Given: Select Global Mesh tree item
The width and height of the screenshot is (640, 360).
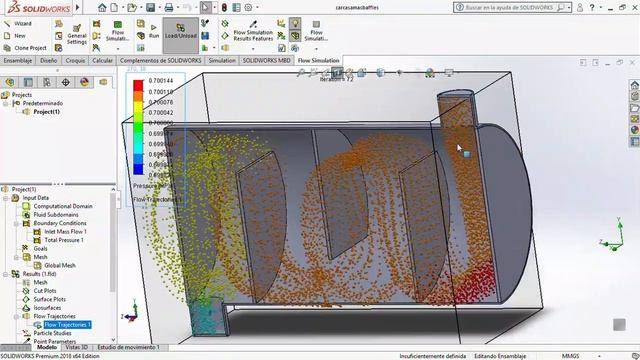Looking at the screenshot, I should (x=60, y=265).
